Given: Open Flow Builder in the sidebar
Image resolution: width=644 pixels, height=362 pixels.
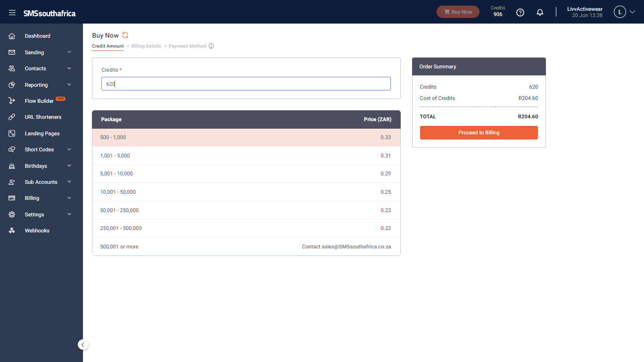Looking at the screenshot, I should [x=39, y=101].
